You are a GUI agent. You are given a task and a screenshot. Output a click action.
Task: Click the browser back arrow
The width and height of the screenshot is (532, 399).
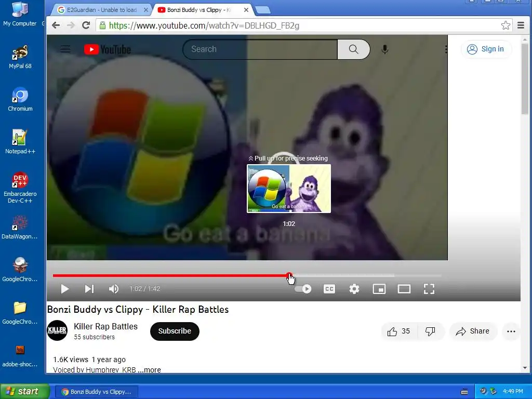click(x=56, y=25)
